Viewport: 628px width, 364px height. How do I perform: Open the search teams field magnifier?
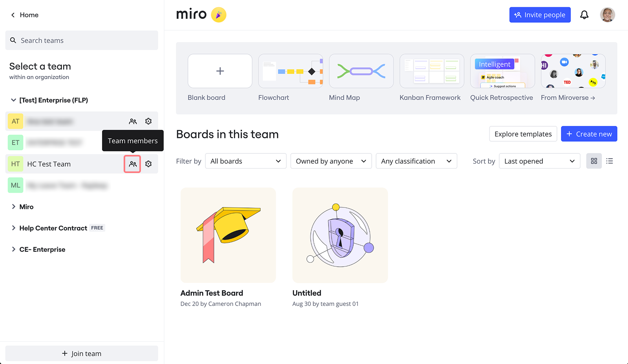13,40
